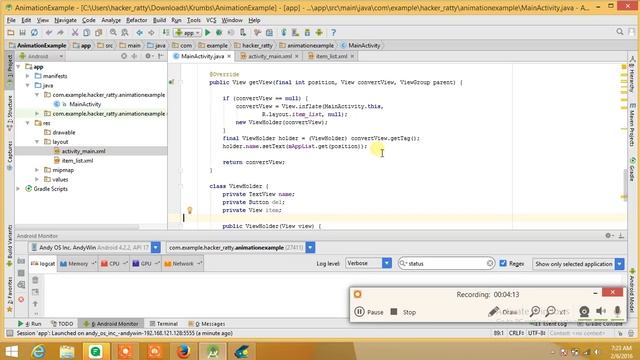640x360 pixels.
Task: Open the Android project view dropdown
Action: tap(41, 56)
